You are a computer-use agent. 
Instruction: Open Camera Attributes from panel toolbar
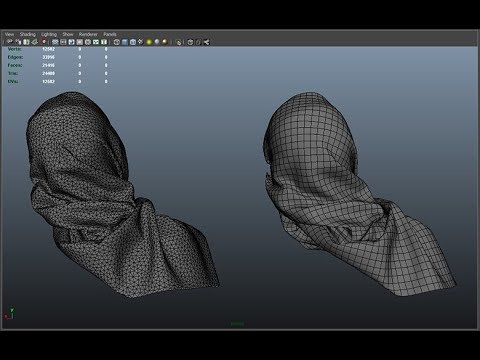coord(18,42)
